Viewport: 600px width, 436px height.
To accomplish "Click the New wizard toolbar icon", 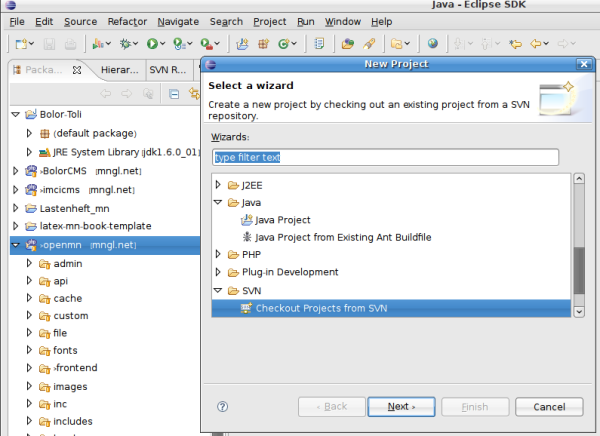I will point(21,44).
